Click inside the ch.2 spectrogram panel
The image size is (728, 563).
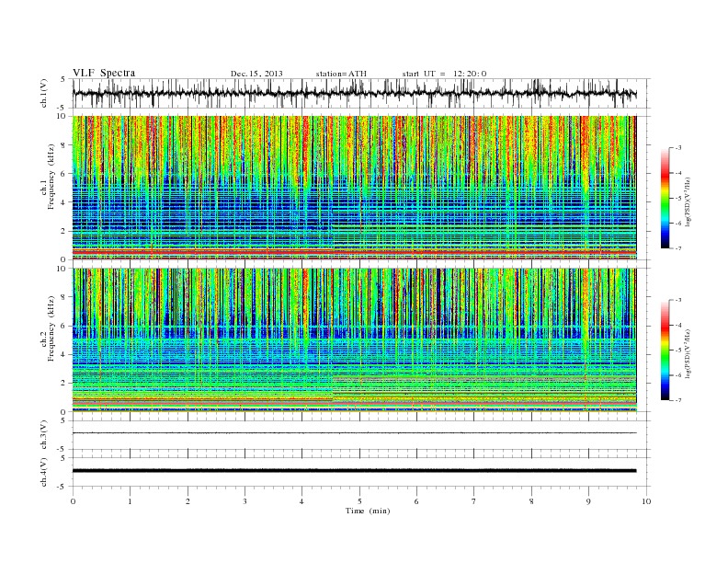[354, 340]
